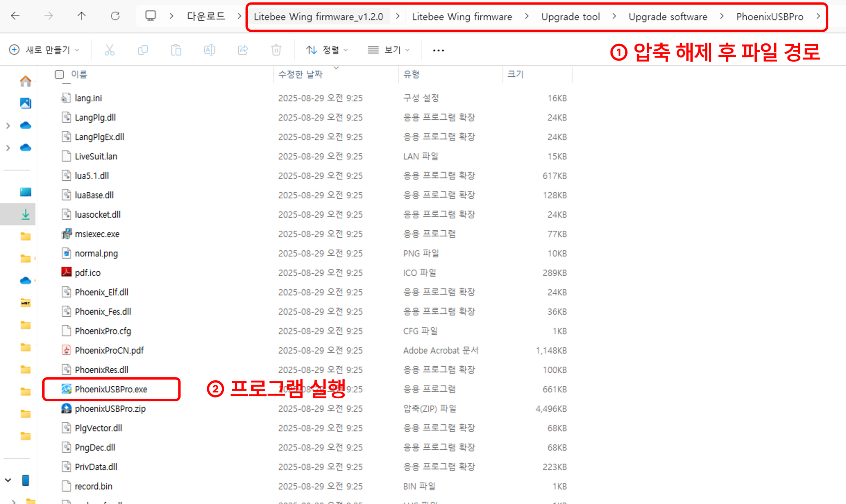The image size is (846, 504).
Task: Click the Paste icon
Action: coord(176,50)
